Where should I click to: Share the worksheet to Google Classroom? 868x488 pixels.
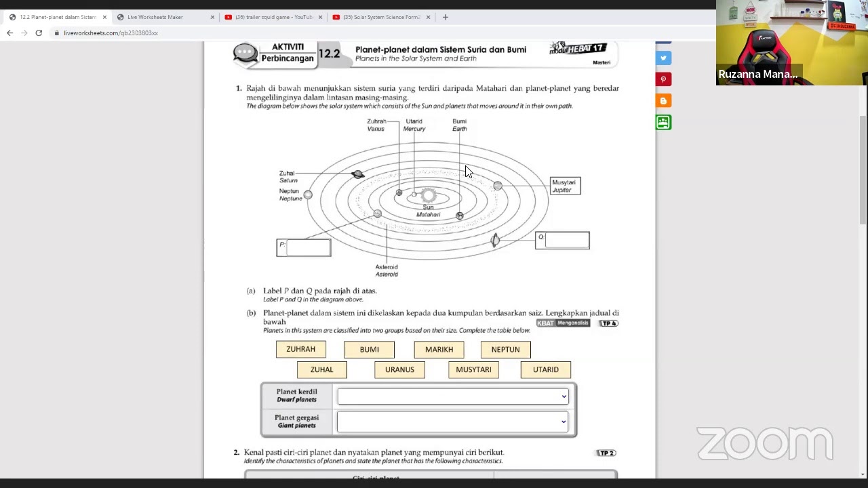[663, 122]
